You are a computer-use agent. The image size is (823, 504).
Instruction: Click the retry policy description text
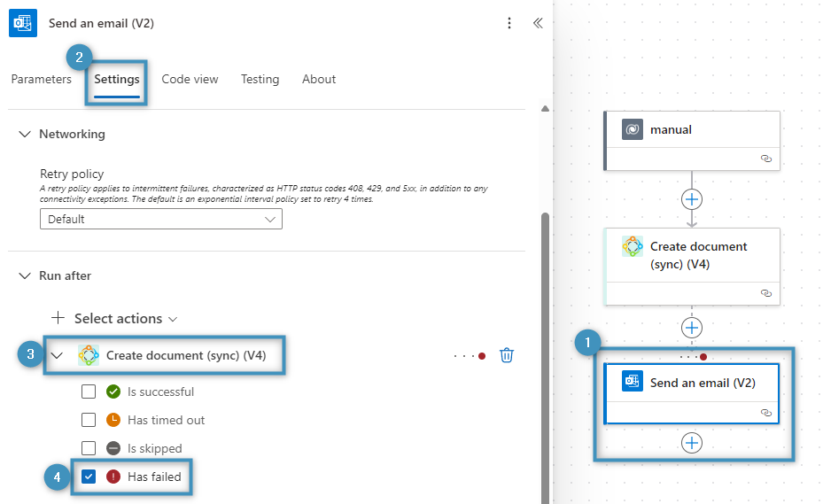pos(264,194)
